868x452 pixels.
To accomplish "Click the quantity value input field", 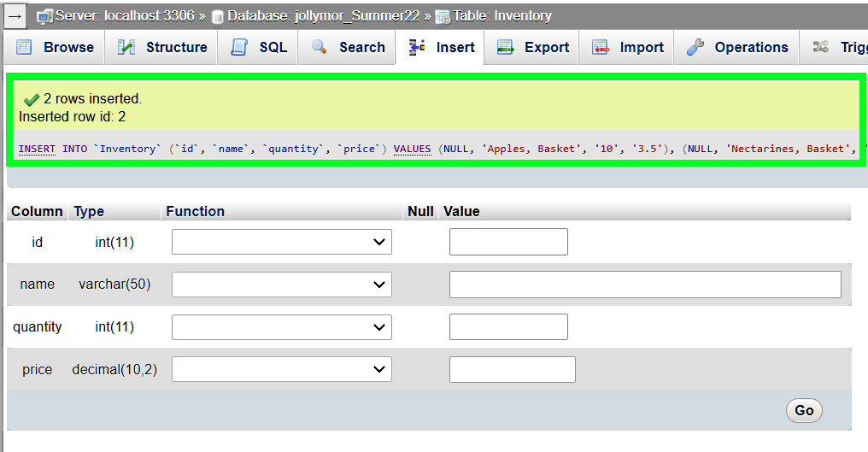I will pos(508,327).
